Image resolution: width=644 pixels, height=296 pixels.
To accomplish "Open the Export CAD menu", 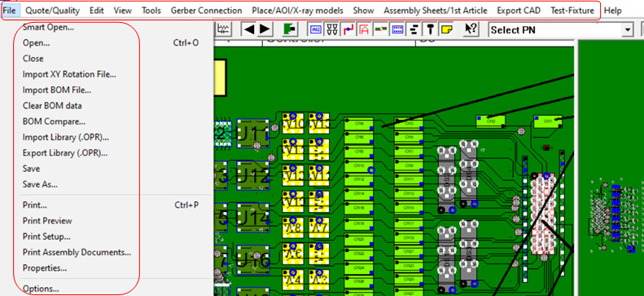I will 519,11.
